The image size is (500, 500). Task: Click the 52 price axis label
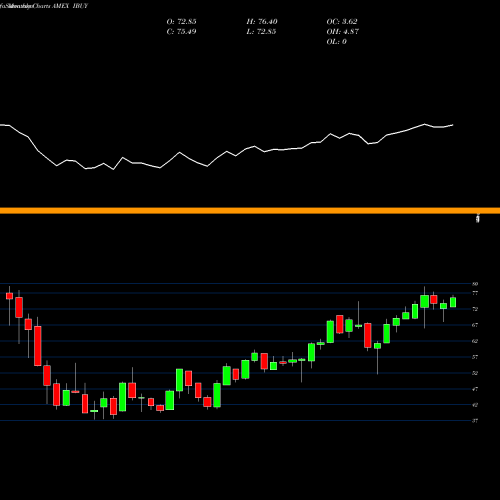pyautogui.click(x=475, y=373)
